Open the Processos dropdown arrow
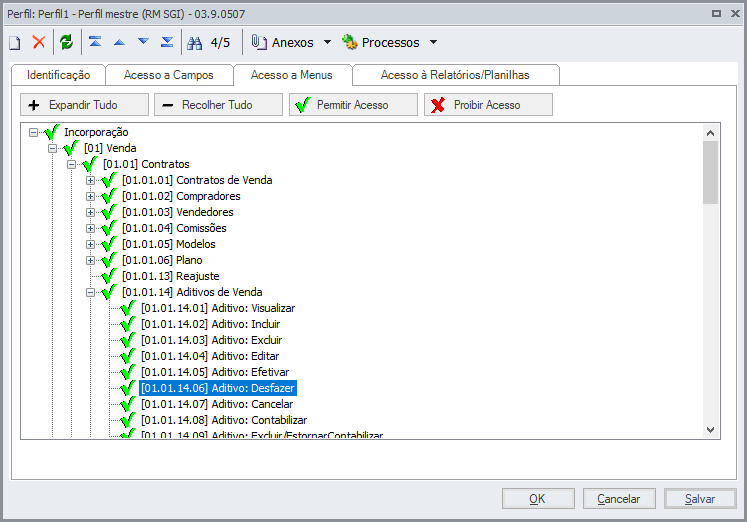747x522 pixels. [433, 42]
